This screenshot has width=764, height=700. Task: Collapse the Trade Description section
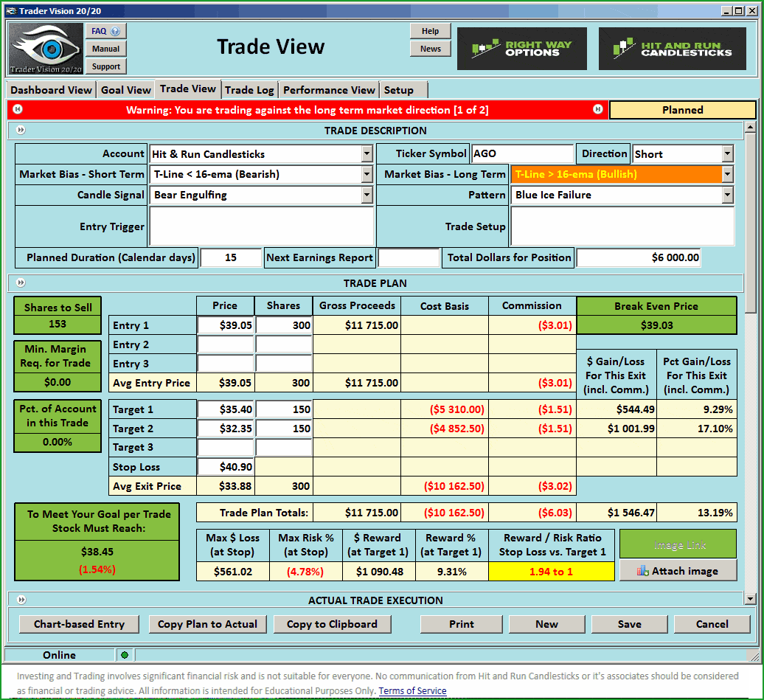(x=21, y=130)
